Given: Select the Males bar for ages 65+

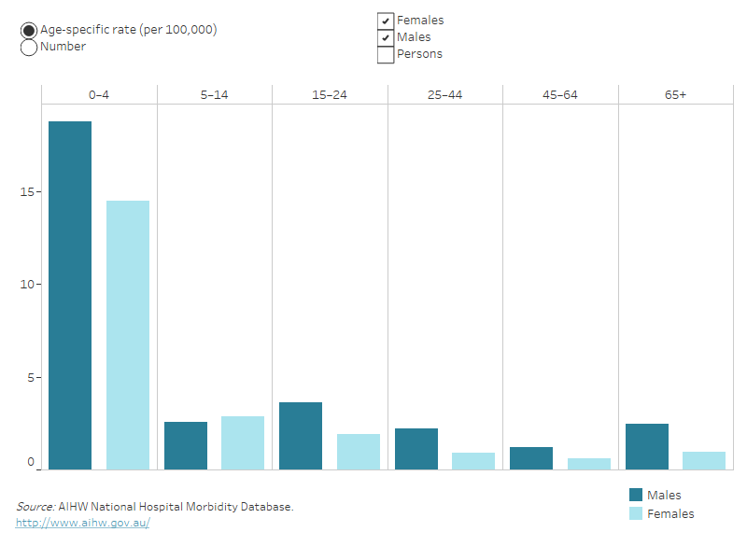Looking at the screenshot, I should (647, 446).
